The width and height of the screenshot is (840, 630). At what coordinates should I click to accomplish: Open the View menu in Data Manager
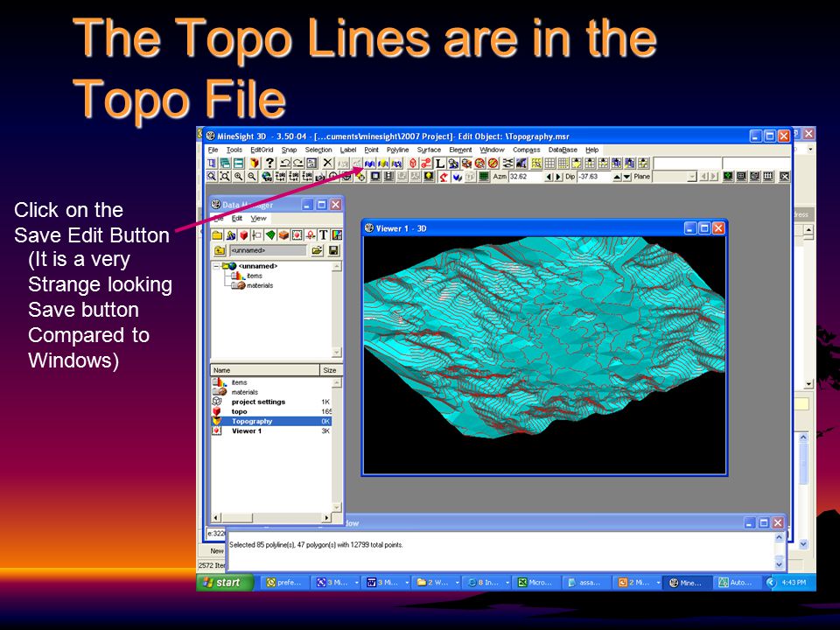[258, 219]
